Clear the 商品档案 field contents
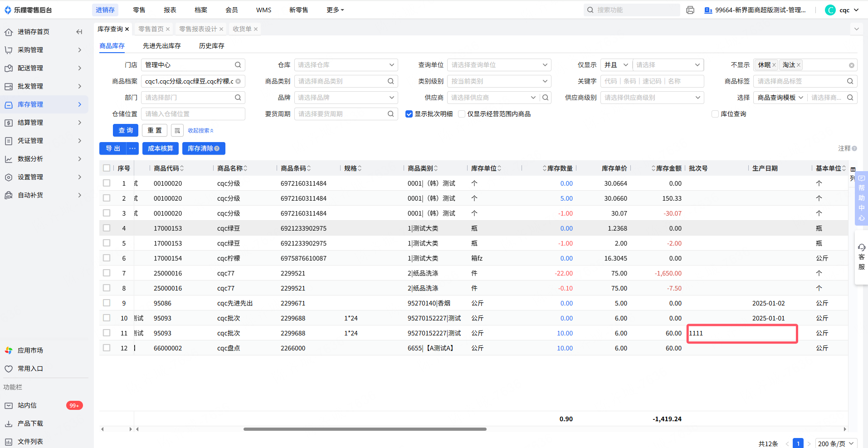The image size is (868, 448). click(238, 81)
